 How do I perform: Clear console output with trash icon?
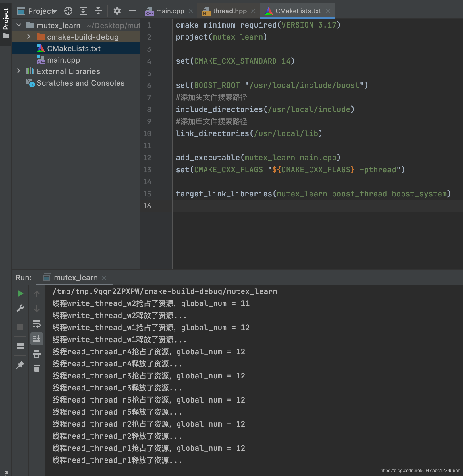pyautogui.click(x=37, y=368)
